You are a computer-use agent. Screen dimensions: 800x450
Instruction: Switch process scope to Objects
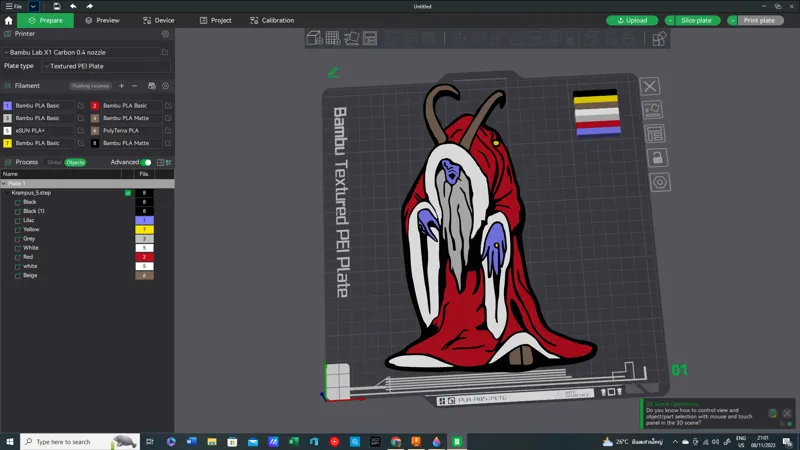[x=75, y=162]
